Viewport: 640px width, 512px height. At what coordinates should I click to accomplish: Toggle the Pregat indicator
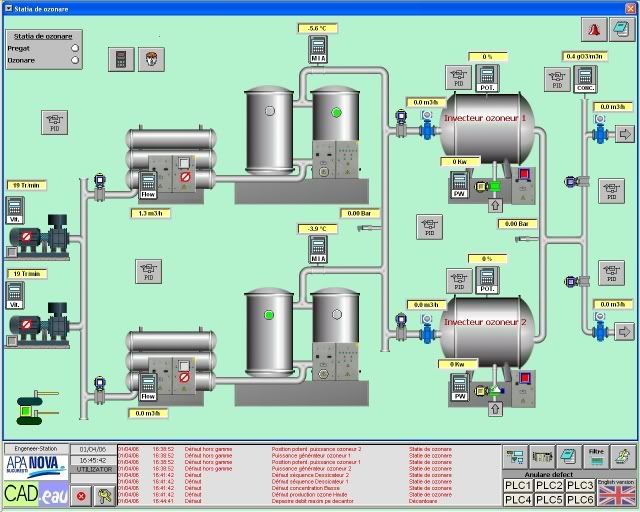coord(75,48)
